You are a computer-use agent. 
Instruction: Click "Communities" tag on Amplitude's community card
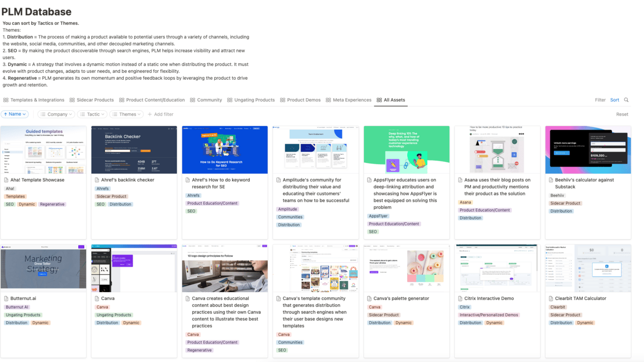[x=290, y=217]
